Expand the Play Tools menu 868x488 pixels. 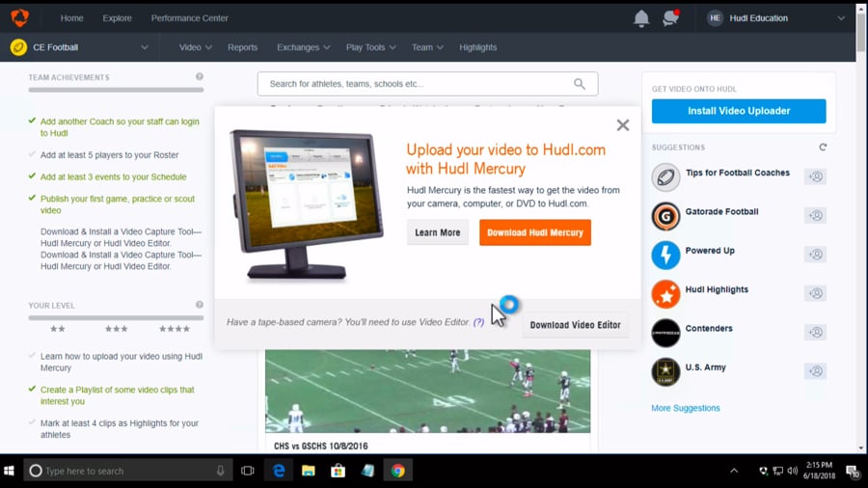coord(371,47)
